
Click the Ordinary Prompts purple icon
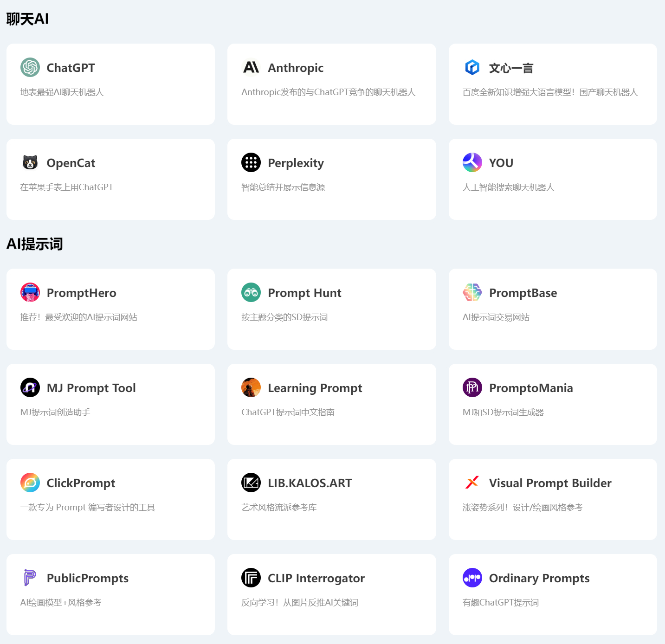point(472,578)
